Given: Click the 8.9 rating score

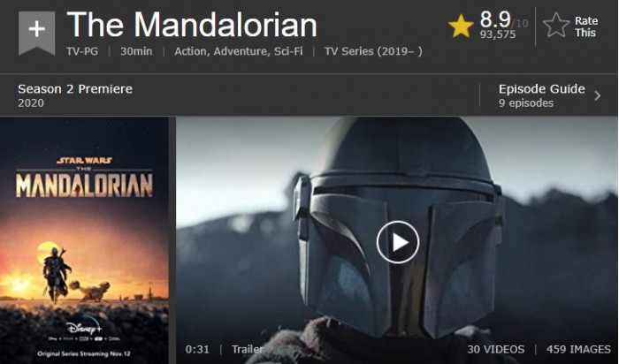Looking at the screenshot, I should 495,19.
